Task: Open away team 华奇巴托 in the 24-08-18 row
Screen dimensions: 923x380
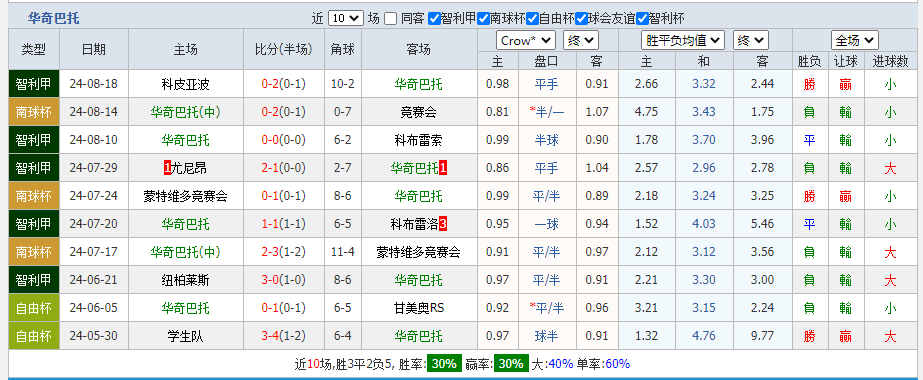Action: 419,84
